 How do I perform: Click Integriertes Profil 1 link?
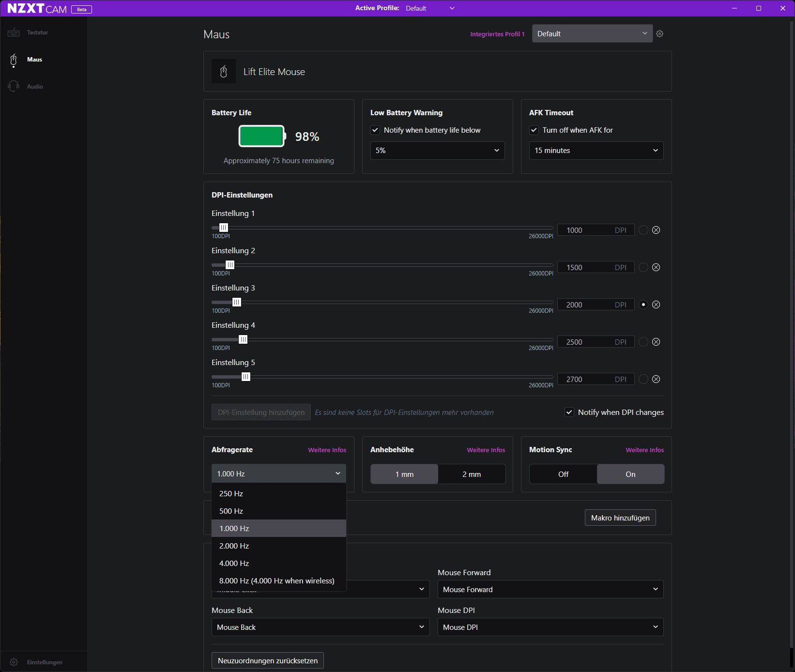[497, 34]
